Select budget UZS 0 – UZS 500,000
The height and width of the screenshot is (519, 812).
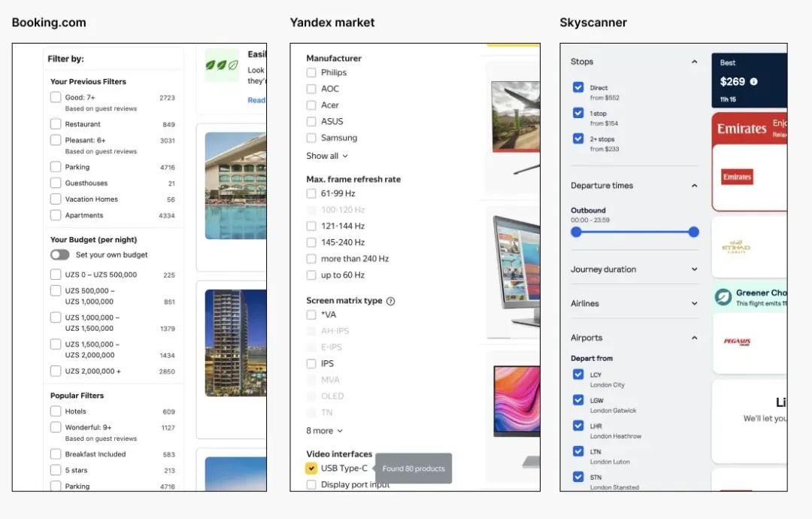[x=56, y=275]
